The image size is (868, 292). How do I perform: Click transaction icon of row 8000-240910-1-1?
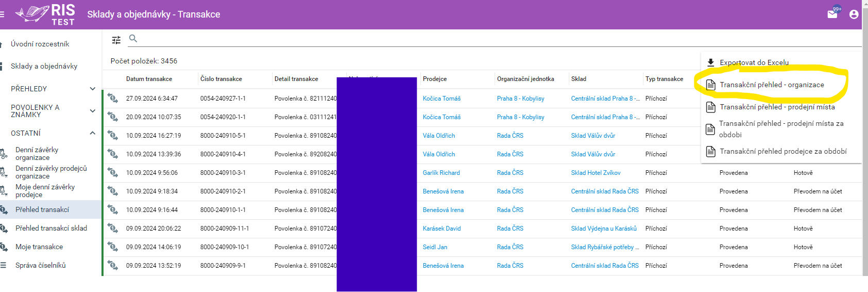[x=112, y=209]
